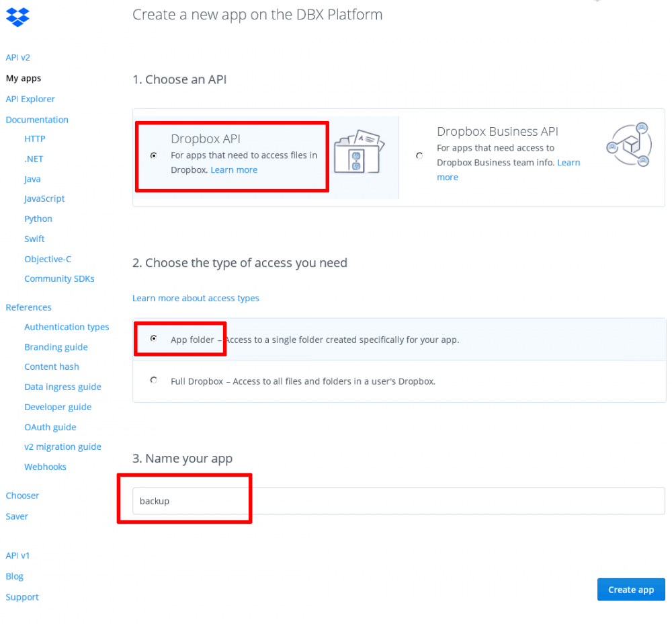Navigate to Webhooks reference page
The height and width of the screenshot is (624, 672).
pyautogui.click(x=45, y=467)
